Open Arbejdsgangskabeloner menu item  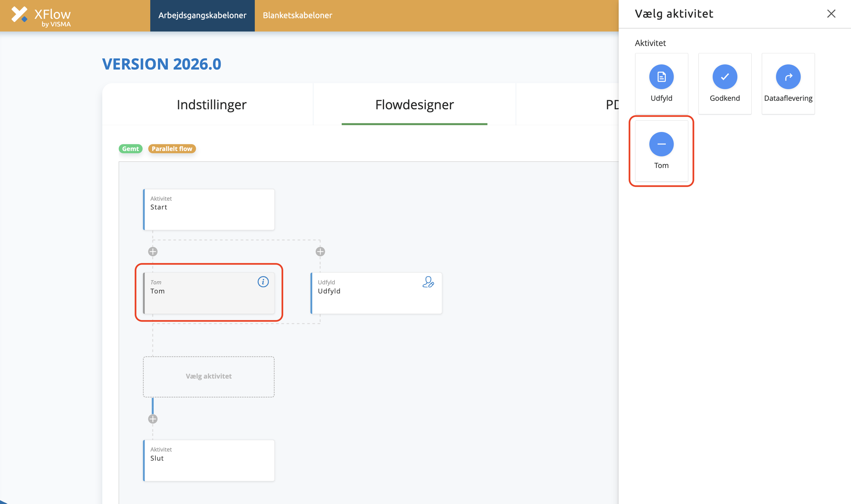202,16
